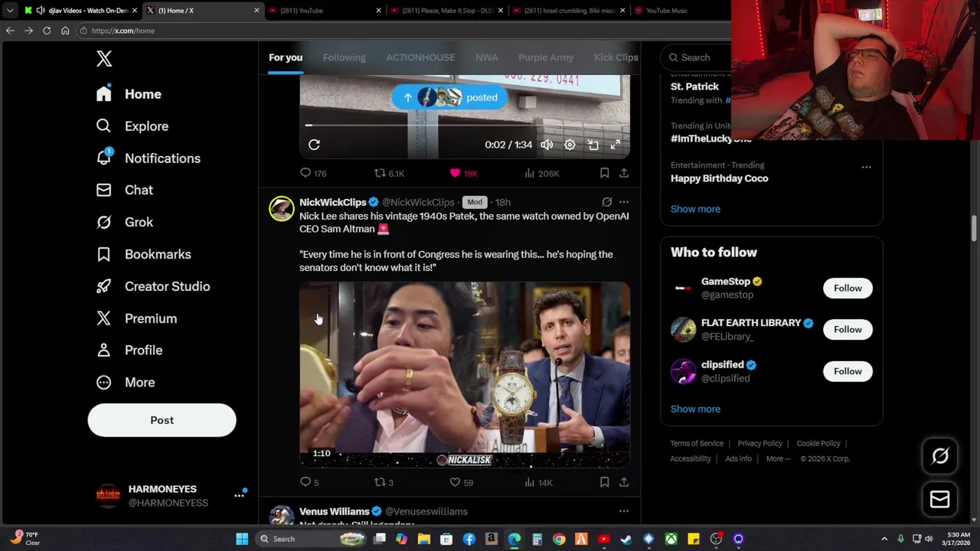Select the For you tab
980x551 pixels.
pos(286,57)
